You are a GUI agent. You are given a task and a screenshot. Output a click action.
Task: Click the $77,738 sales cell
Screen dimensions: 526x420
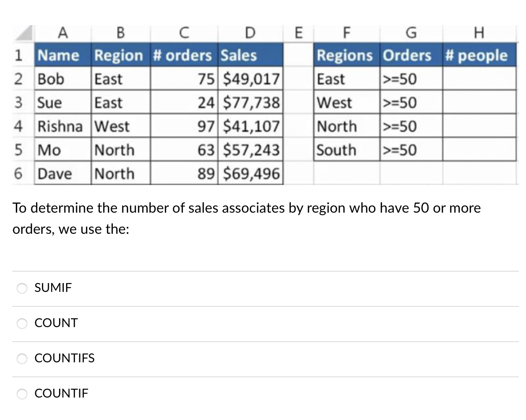(252, 103)
